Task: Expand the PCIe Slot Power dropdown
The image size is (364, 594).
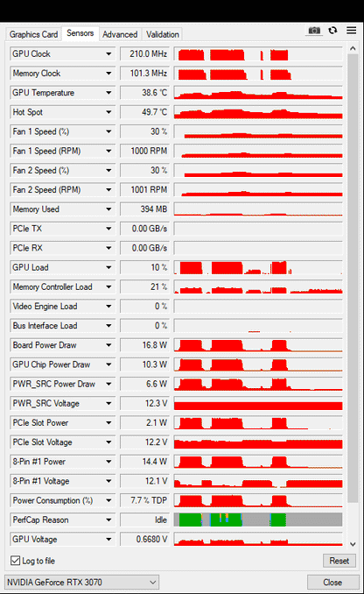Action: pyautogui.click(x=108, y=423)
